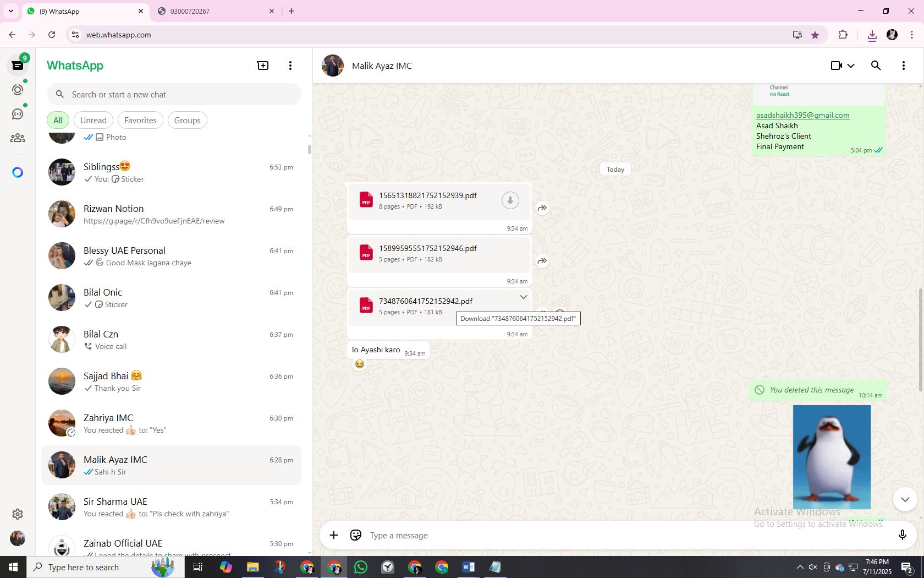Image resolution: width=924 pixels, height=578 pixels.
Task: Open a new browser tab
Action: click(x=291, y=11)
